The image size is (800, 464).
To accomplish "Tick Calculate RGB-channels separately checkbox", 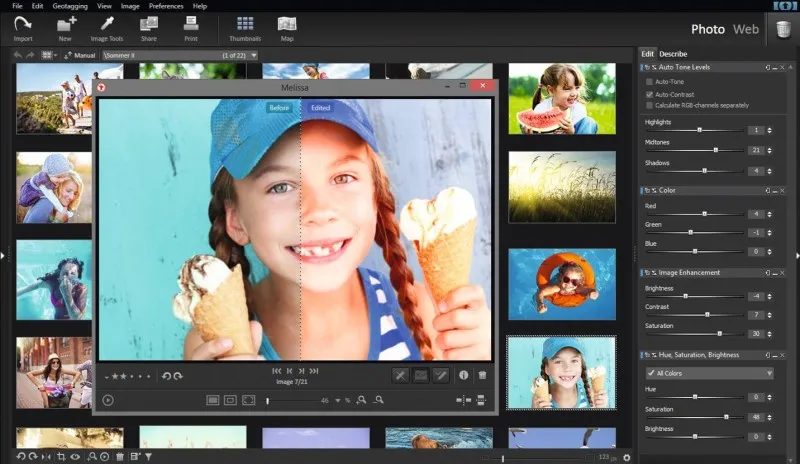I will coord(650,105).
